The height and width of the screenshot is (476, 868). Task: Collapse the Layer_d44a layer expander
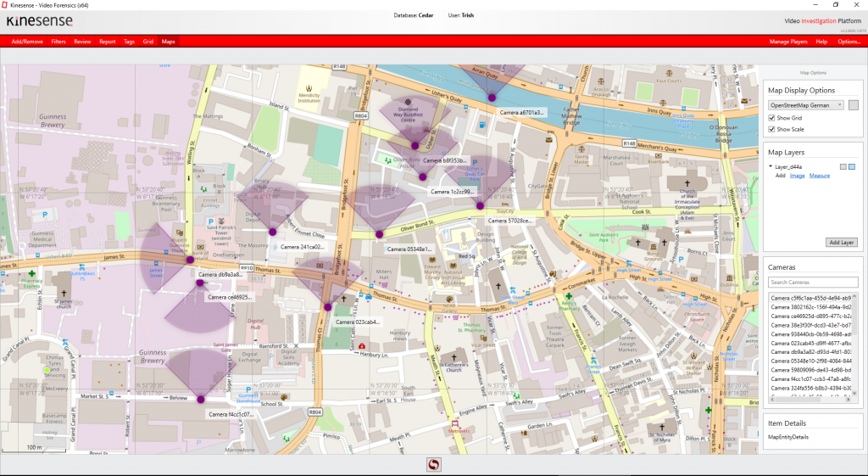(x=771, y=166)
